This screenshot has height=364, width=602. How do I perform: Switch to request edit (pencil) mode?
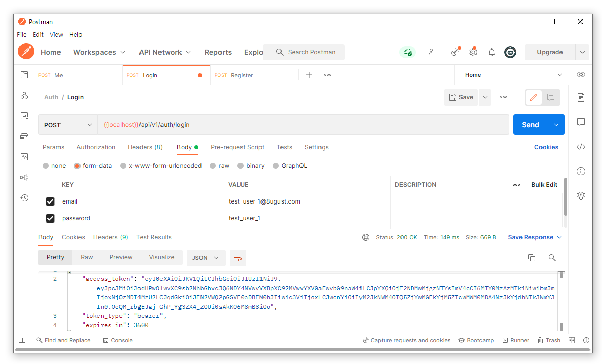(534, 97)
